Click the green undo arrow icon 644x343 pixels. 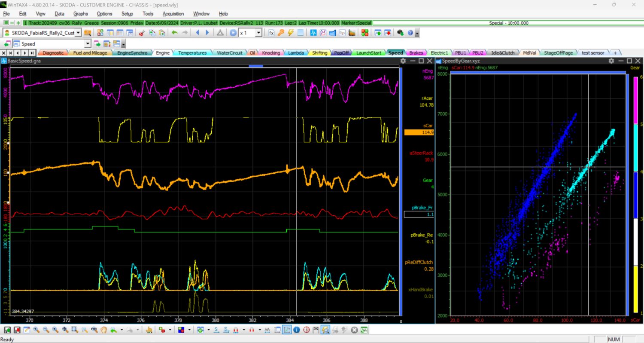(x=174, y=33)
